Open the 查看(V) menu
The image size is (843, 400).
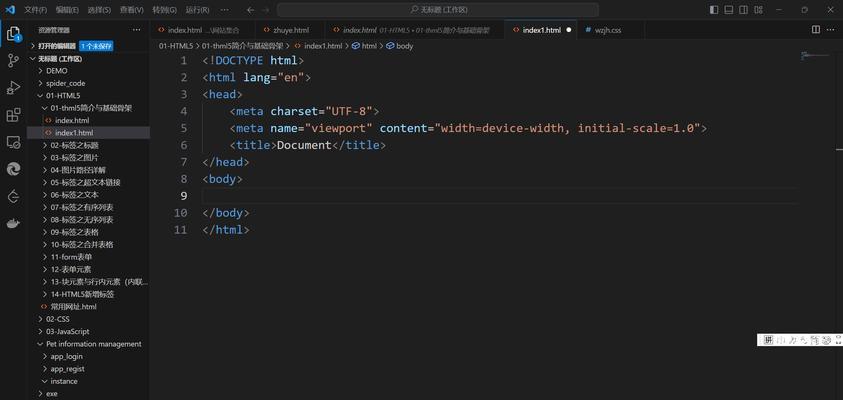click(131, 10)
